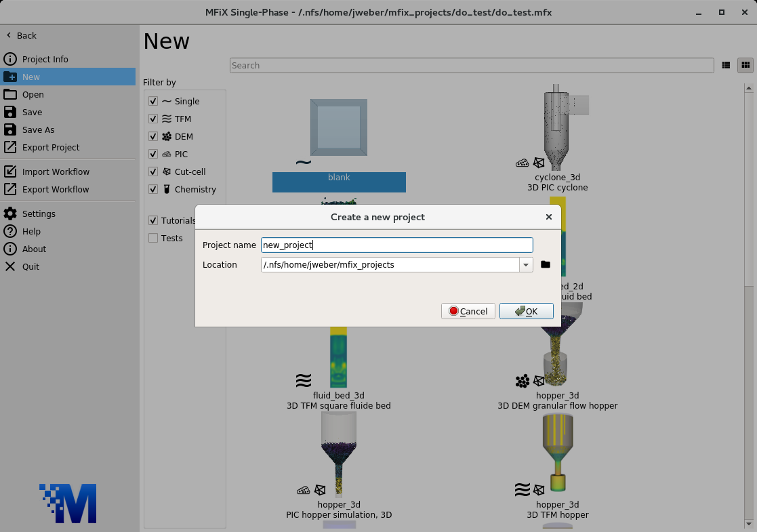This screenshot has height=532, width=757.
Task: Toggle the Tests filter checkbox
Action: tap(153, 238)
